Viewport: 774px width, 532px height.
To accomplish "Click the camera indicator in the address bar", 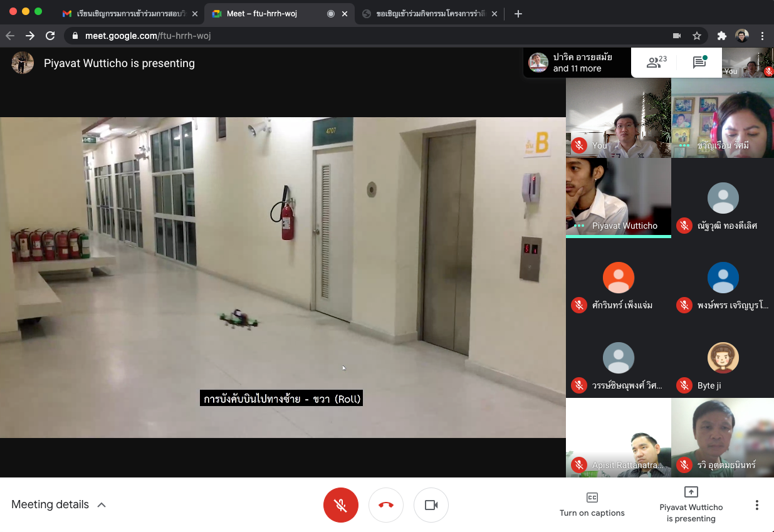I will click(x=677, y=36).
